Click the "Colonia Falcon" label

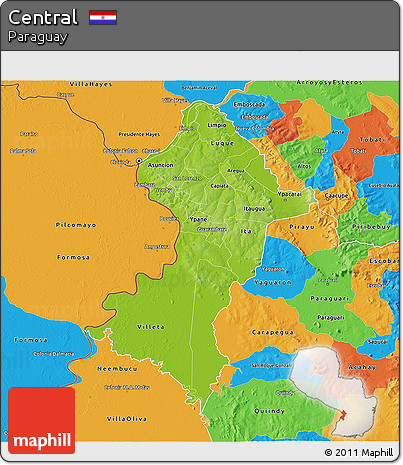120,151
